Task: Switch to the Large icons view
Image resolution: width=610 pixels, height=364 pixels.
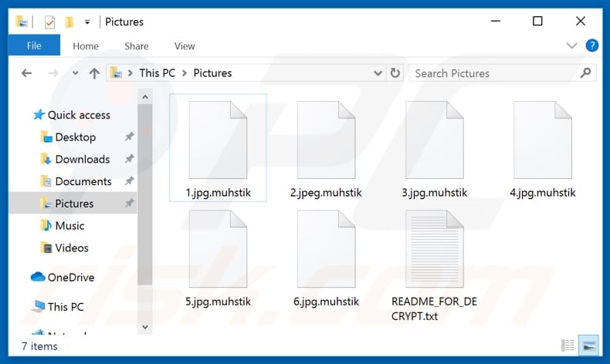Action: click(x=588, y=345)
